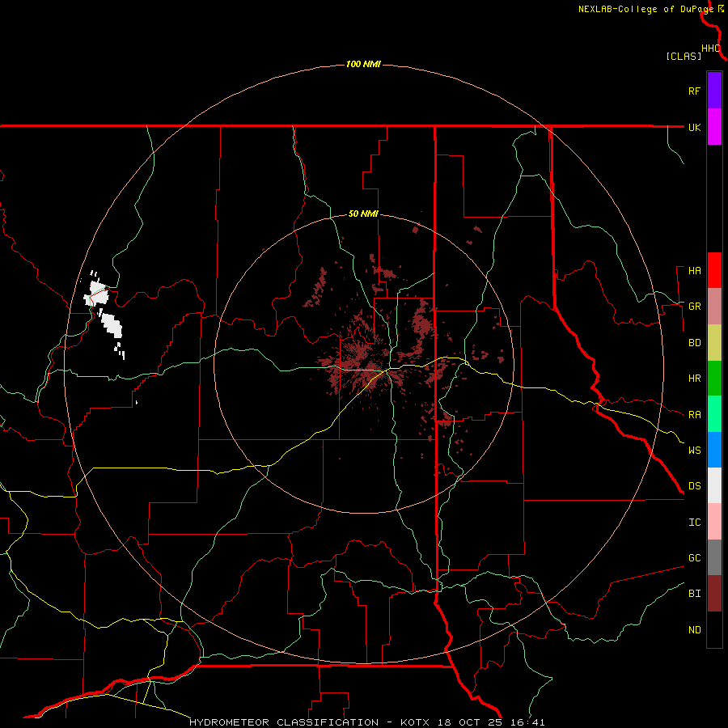Viewport: 728px width, 728px height.
Task: Pick the RA light-green legend swatch
Action: [x=714, y=414]
